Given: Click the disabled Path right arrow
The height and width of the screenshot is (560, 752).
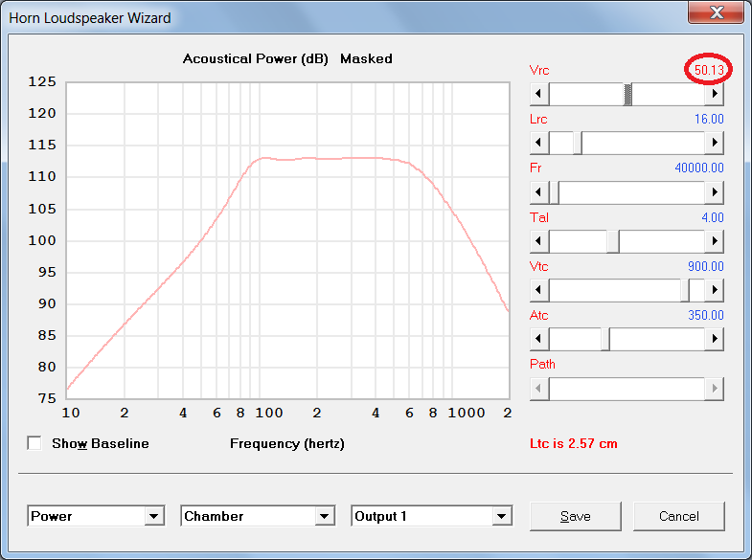Looking at the screenshot, I should pos(714,388).
